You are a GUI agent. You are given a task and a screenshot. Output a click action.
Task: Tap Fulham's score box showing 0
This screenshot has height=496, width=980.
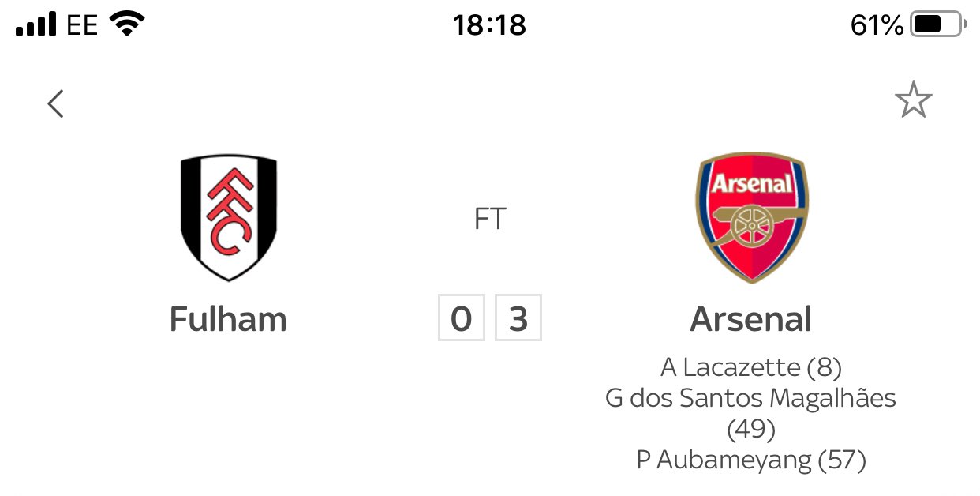click(461, 319)
